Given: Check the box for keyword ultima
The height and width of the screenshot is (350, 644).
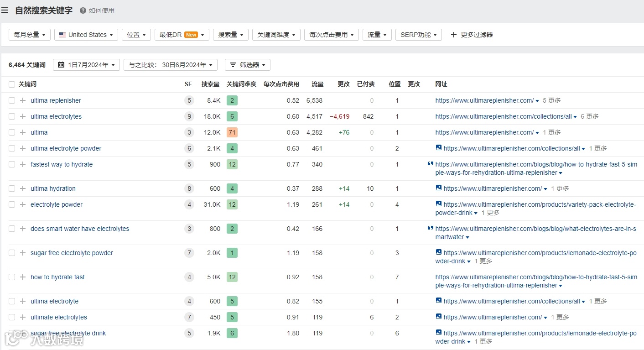Looking at the screenshot, I should [12, 132].
